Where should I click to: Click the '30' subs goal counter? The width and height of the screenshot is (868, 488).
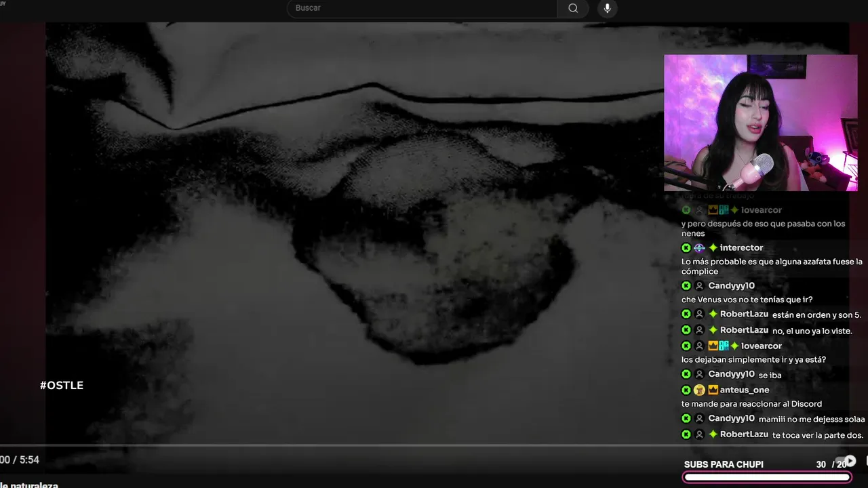[x=821, y=464]
